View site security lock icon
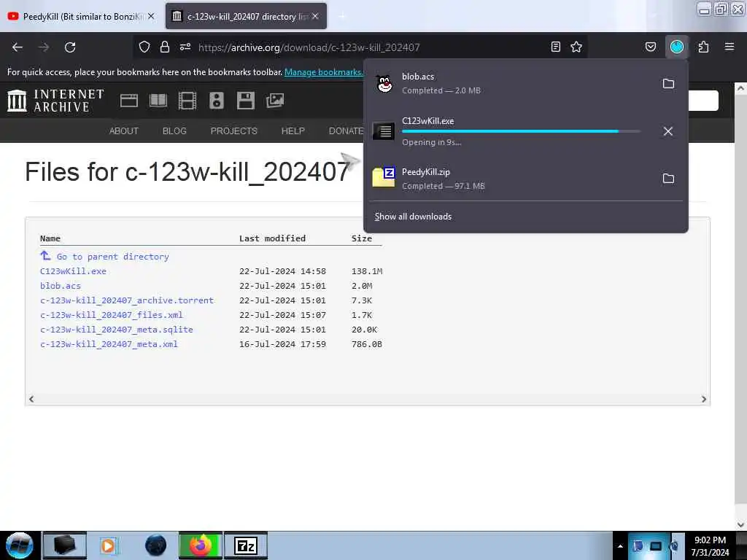Viewport: 747px width, 560px height. pyautogui.click(x=165, y=47)
